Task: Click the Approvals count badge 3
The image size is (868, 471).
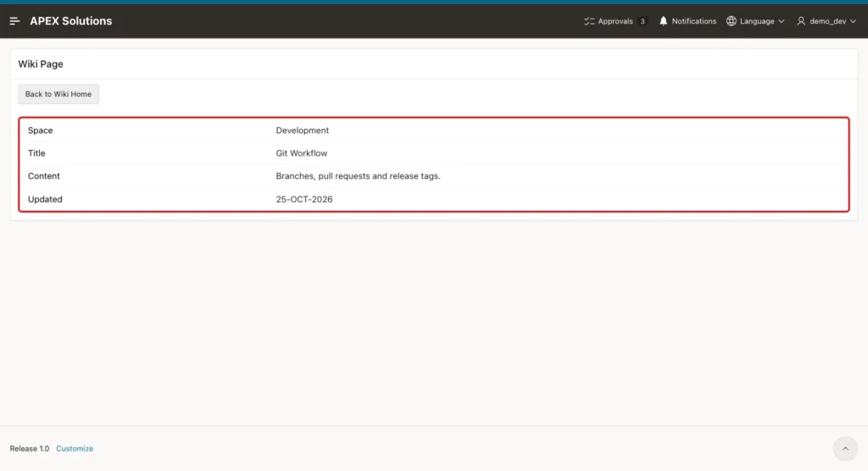Action: 643,21
